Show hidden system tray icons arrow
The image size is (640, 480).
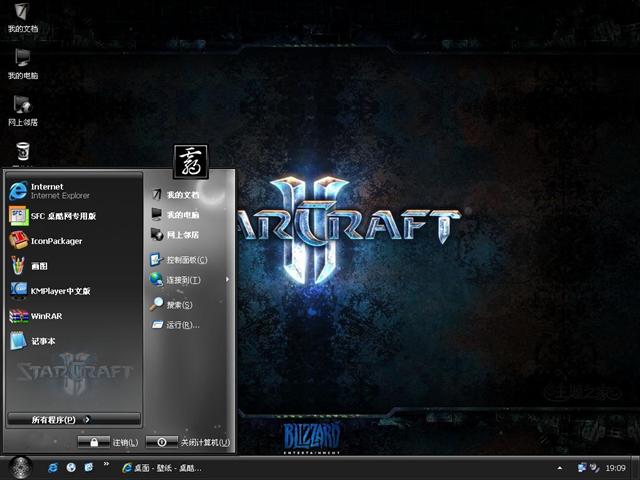(x=559, y=467)
